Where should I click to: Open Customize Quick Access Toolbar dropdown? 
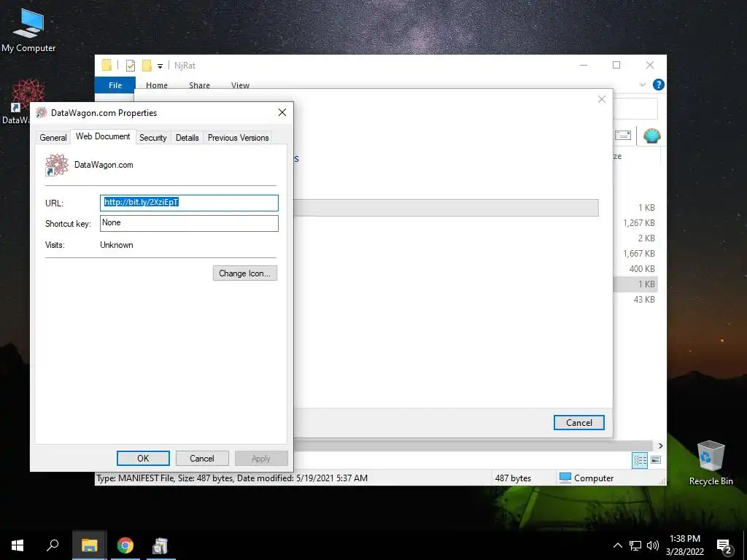coord(160,66)
